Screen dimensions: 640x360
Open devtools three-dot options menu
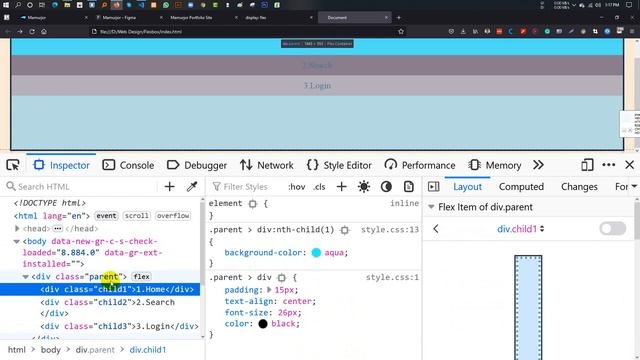(609, 165)
